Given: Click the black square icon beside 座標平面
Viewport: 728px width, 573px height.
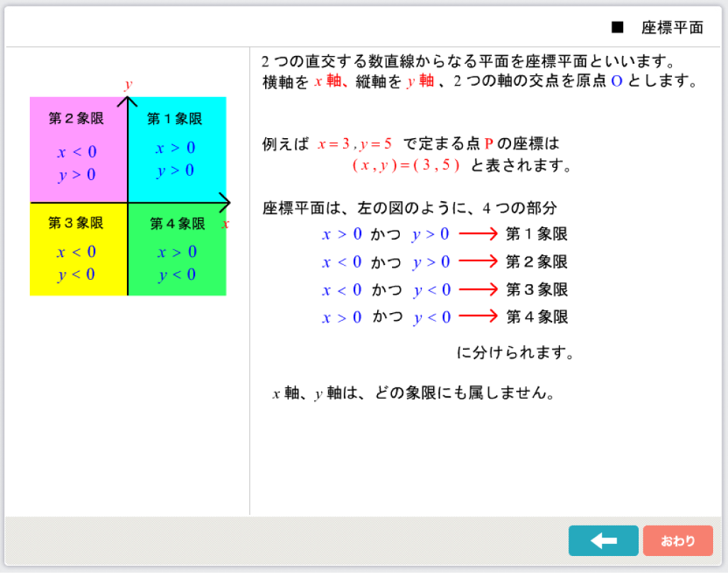Looking at the screenshot, I should click(x=617, y=28).
